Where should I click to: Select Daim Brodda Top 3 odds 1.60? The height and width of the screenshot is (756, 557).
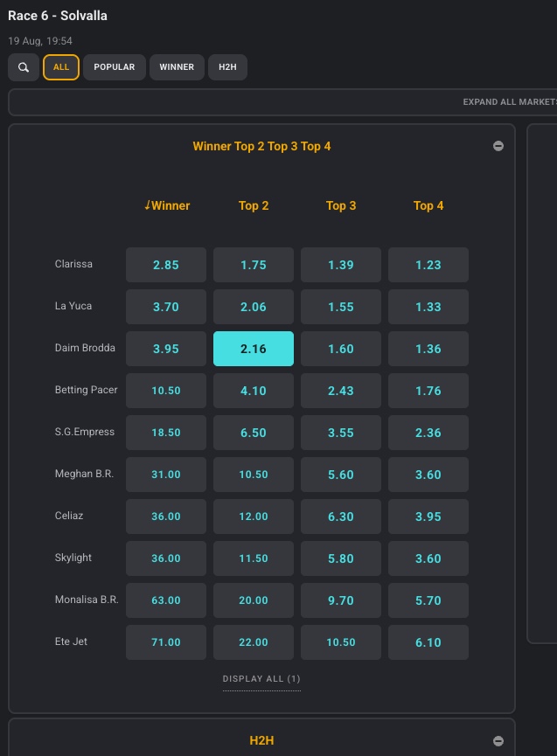(x=341, y=349)
